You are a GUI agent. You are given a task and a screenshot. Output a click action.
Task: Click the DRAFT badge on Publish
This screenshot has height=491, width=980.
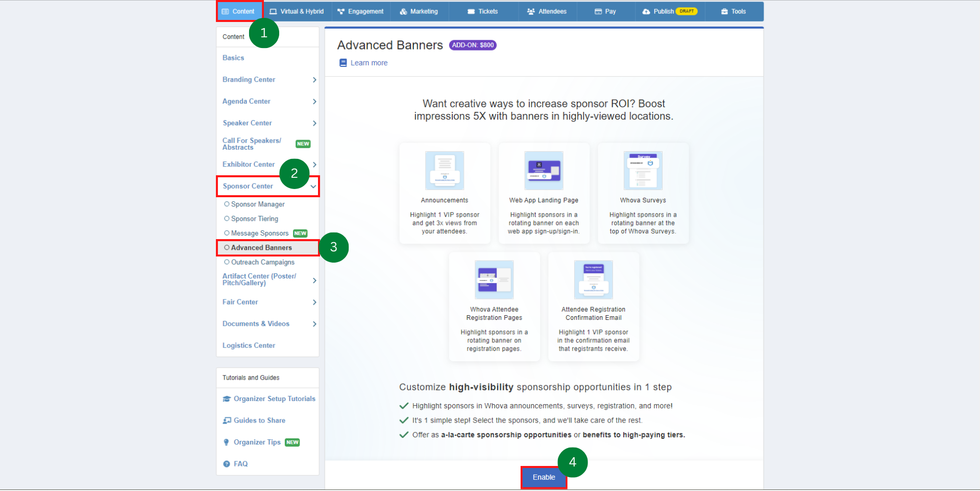(x=687, y=11)
